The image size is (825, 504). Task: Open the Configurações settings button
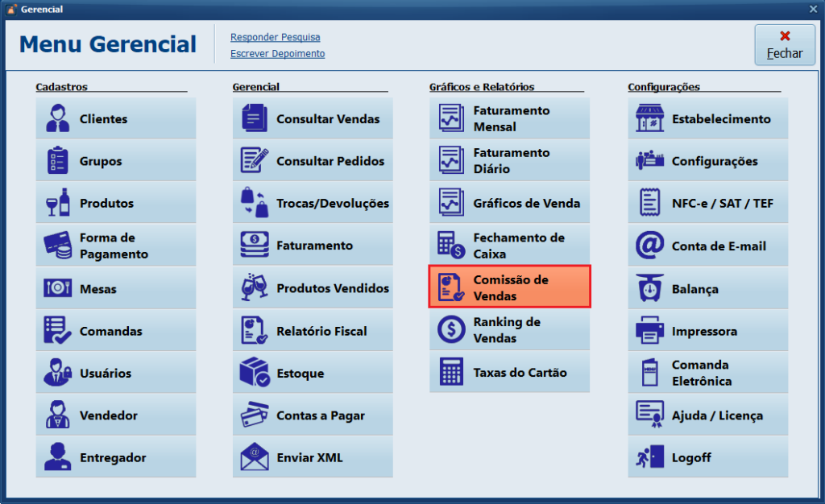point(707,160)
